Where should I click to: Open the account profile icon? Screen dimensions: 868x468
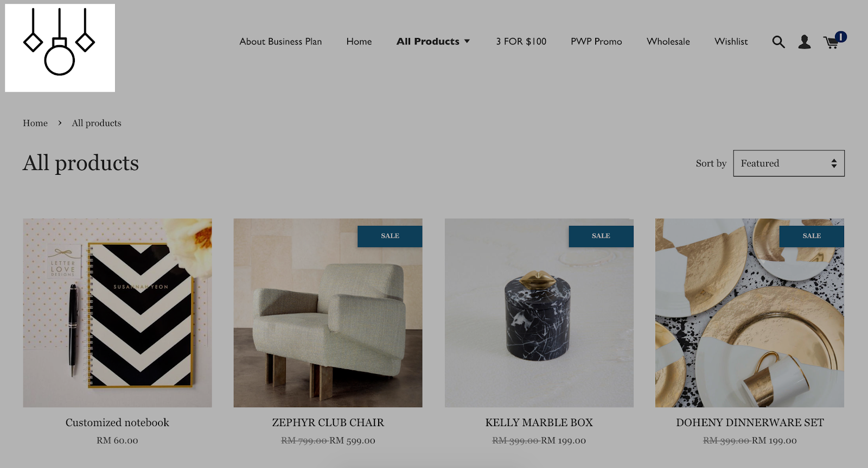tap(805, 42)
